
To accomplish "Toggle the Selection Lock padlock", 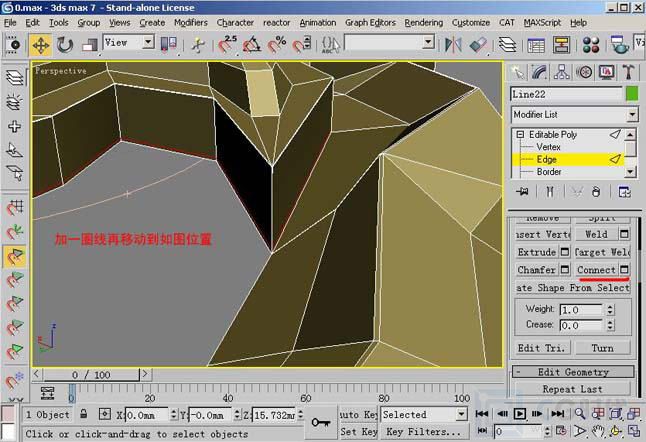I will tap(84, 414).
